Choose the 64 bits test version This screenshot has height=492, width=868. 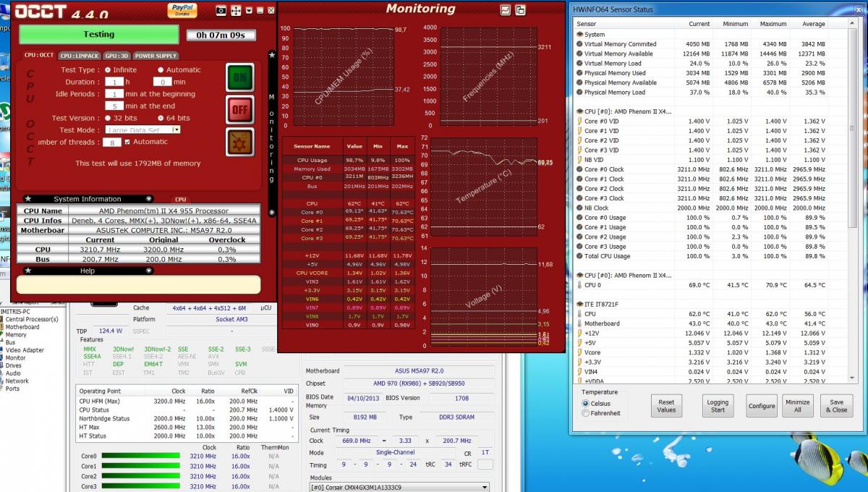(x=161, y=118)
